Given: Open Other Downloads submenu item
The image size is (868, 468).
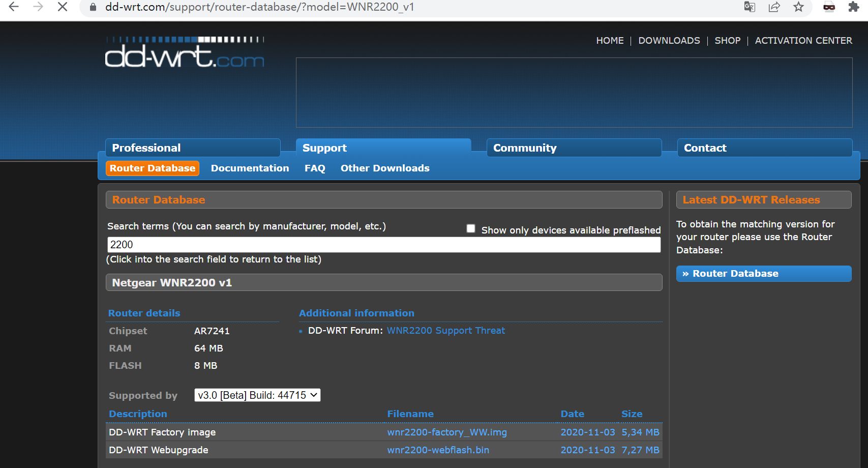Looking at the screenshot, I should tap(385, 168).
